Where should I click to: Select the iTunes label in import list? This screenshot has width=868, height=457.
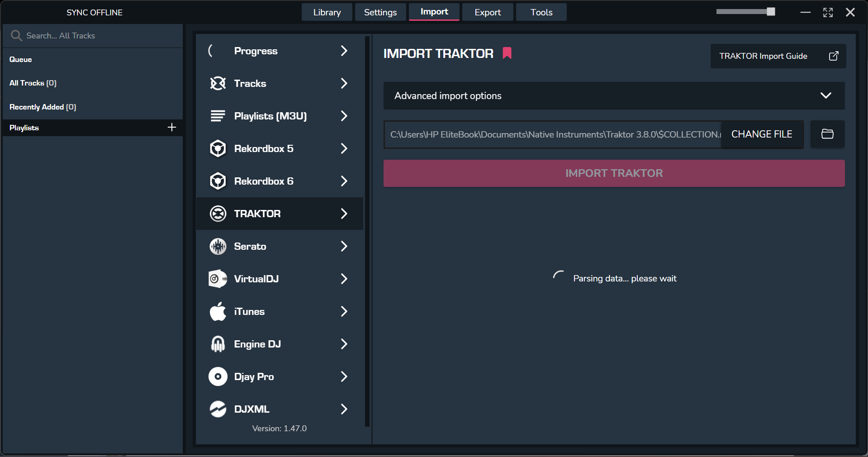(249, 311)
